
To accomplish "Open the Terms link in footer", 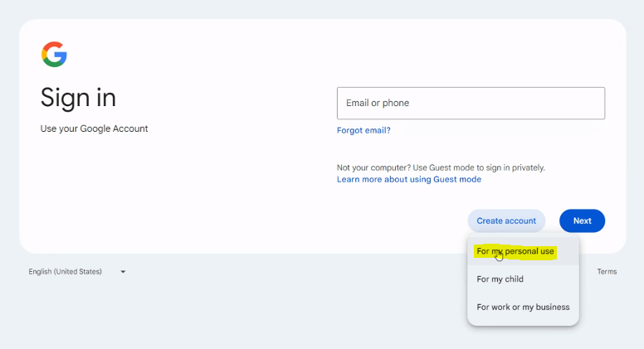I will click(607, 272).
